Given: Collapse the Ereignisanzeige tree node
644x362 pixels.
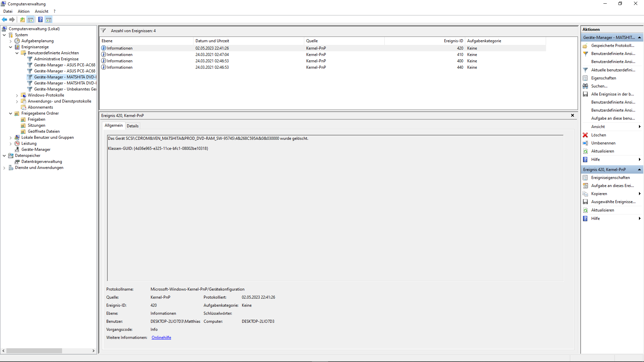Looking at the screenshot, I should (11, 47).
